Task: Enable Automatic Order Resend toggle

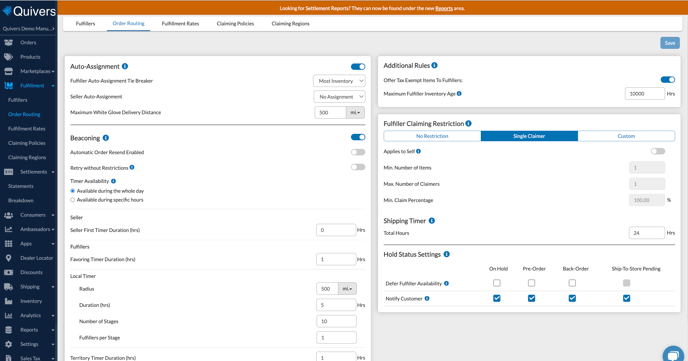Action: coord(358,152)
